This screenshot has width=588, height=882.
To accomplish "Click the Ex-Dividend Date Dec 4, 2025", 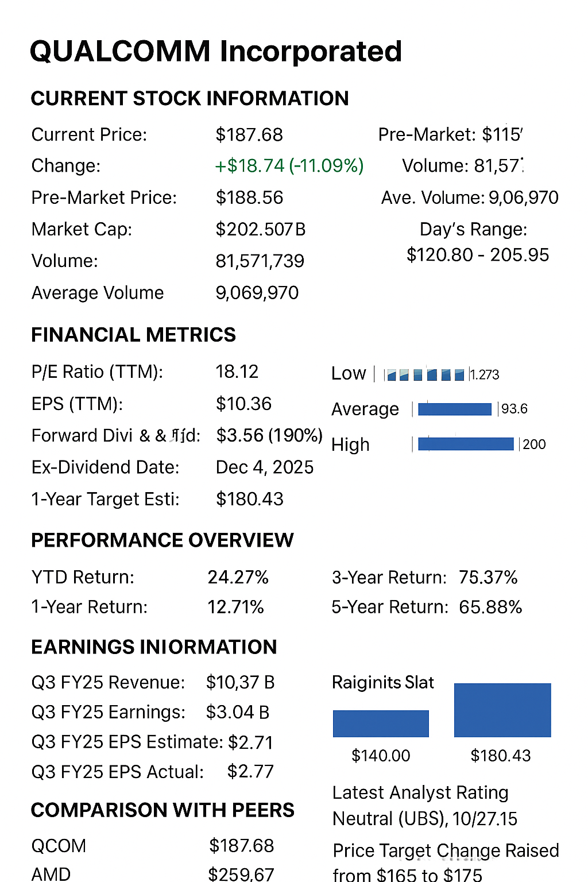I will tap(264, 467).
